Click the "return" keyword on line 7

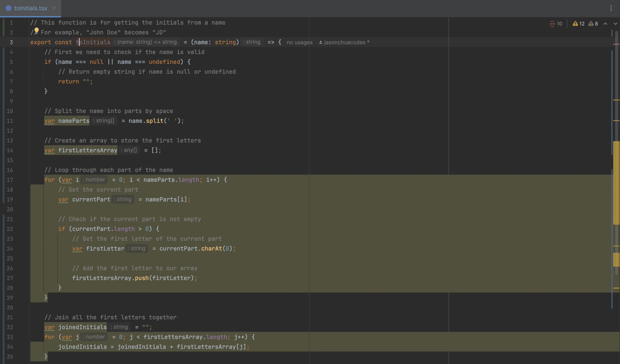[69, 82]
